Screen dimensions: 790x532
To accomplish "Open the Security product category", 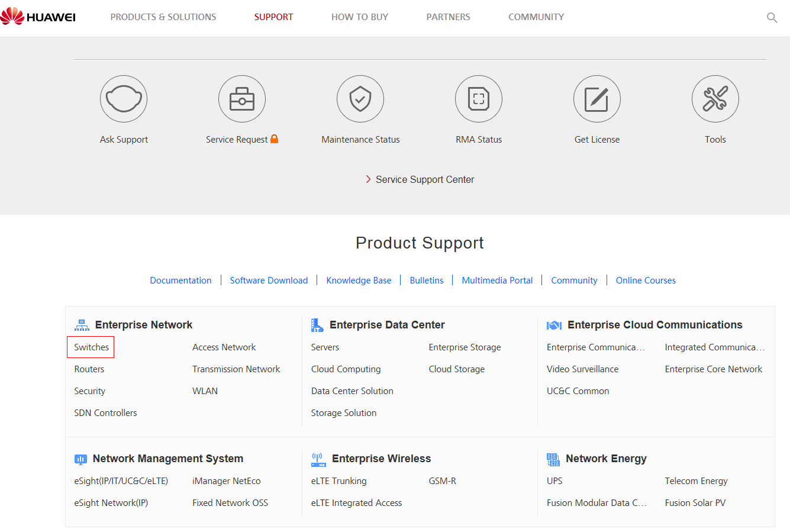I will tap(90, 391).
